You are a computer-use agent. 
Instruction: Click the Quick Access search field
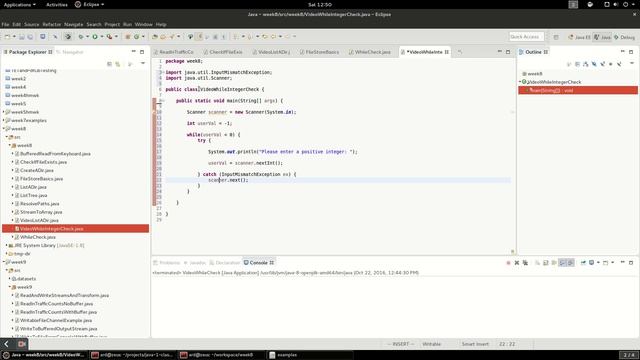click(x=527, y=37)
